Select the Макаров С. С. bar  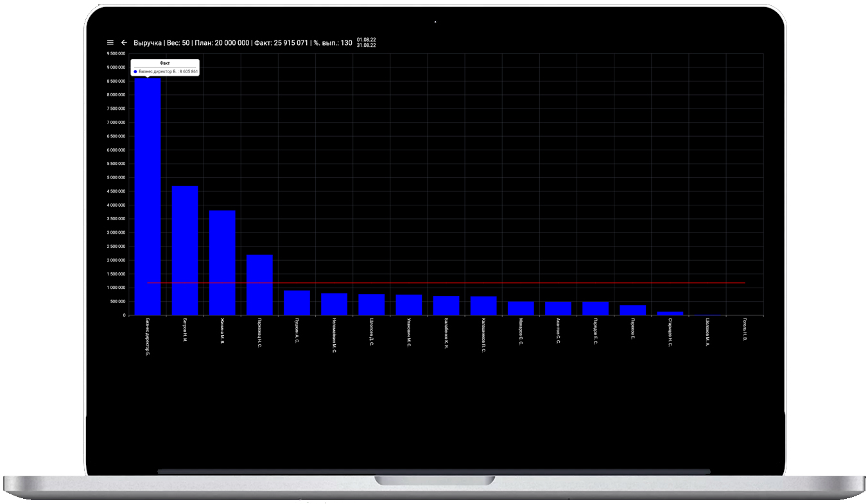521,308
